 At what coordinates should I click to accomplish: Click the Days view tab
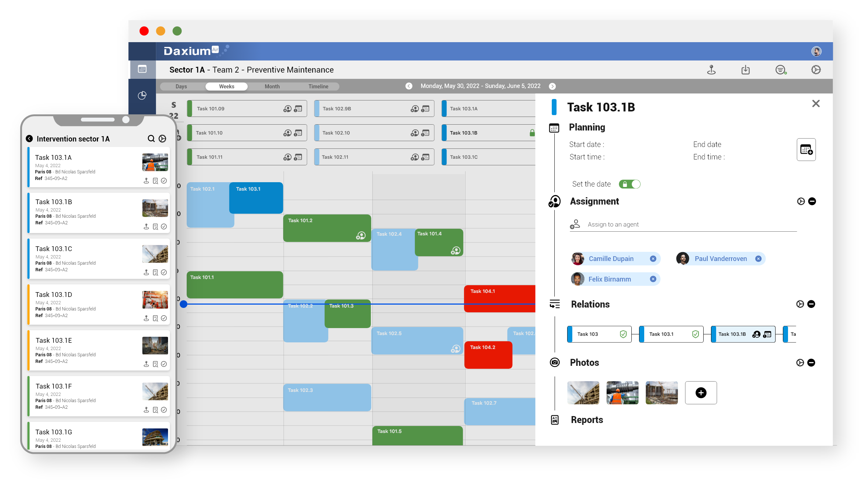(180, 86)
